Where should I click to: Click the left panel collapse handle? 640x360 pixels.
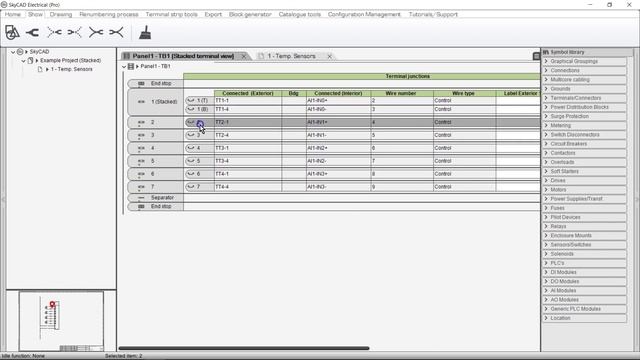coord(2,199)
